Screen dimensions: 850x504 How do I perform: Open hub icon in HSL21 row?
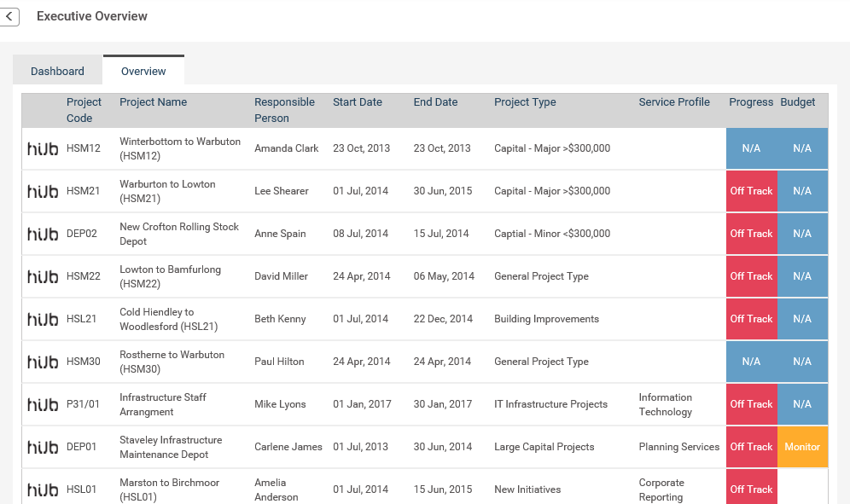tap(43, 319)
